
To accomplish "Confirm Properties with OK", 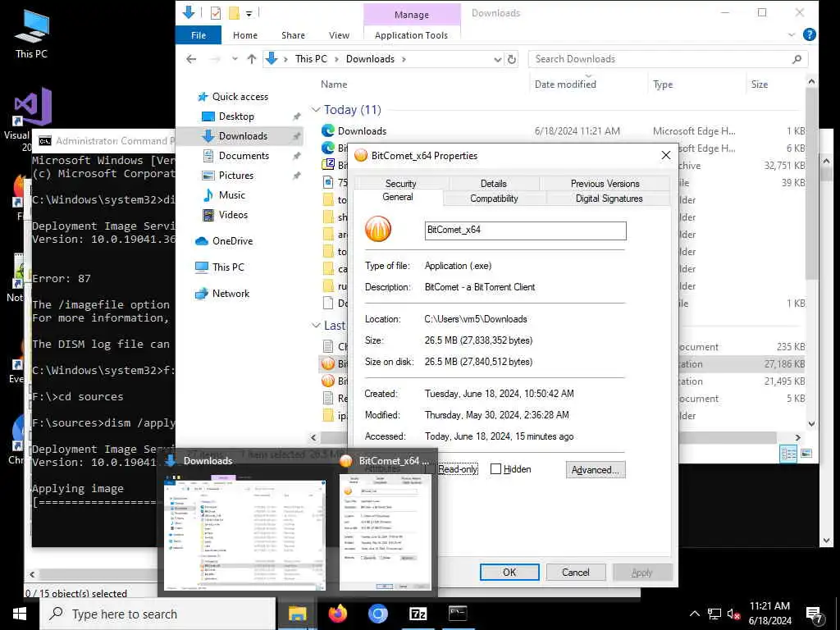I will (509, 572).
